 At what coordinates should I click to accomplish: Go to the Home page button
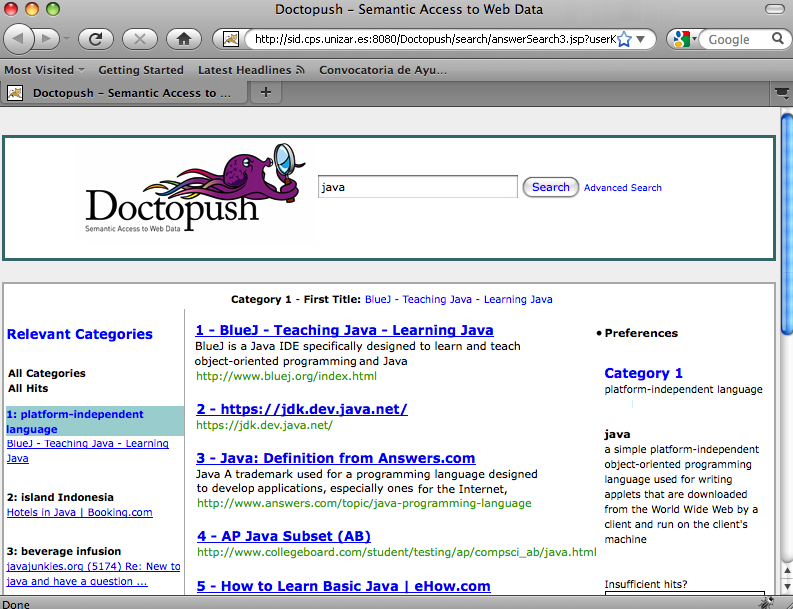(184, 39)
